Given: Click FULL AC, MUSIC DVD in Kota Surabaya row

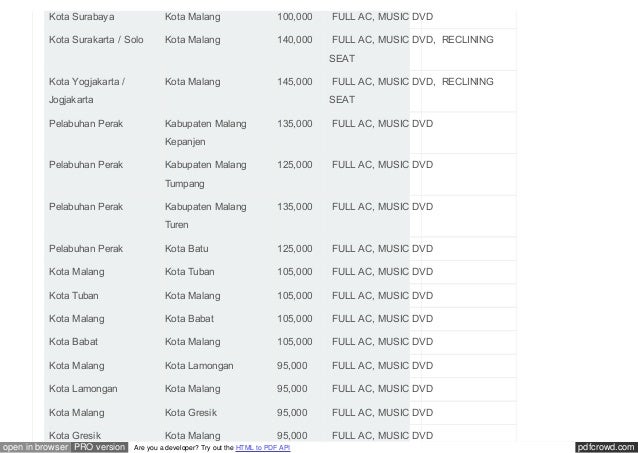Looking at the screenshot, I should click(x=382, y=17).
